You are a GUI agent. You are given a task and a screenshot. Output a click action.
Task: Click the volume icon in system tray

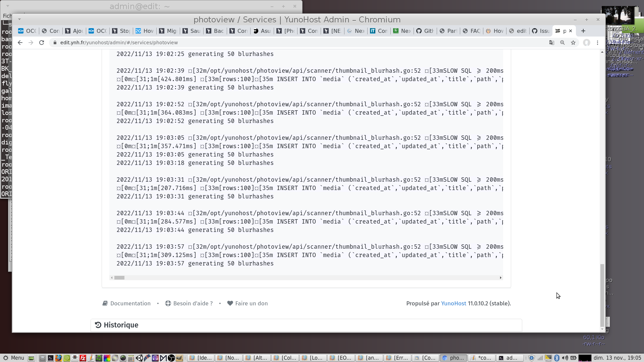[565, 358]
